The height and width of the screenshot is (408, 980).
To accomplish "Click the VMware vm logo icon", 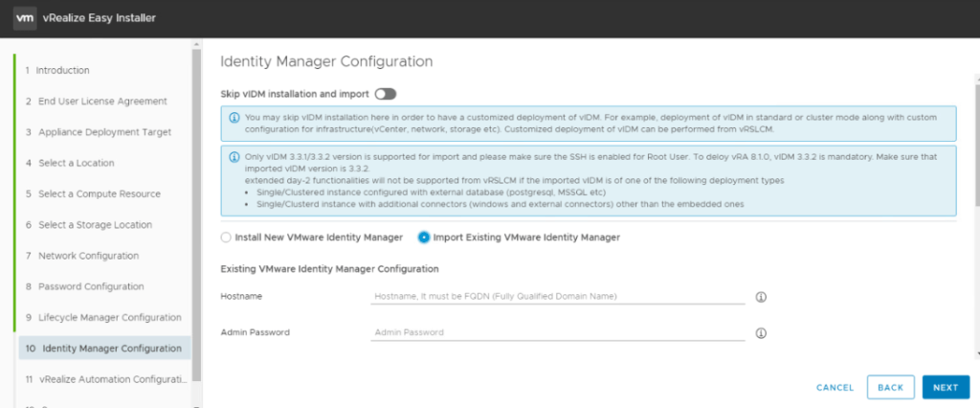I will 25,18.
